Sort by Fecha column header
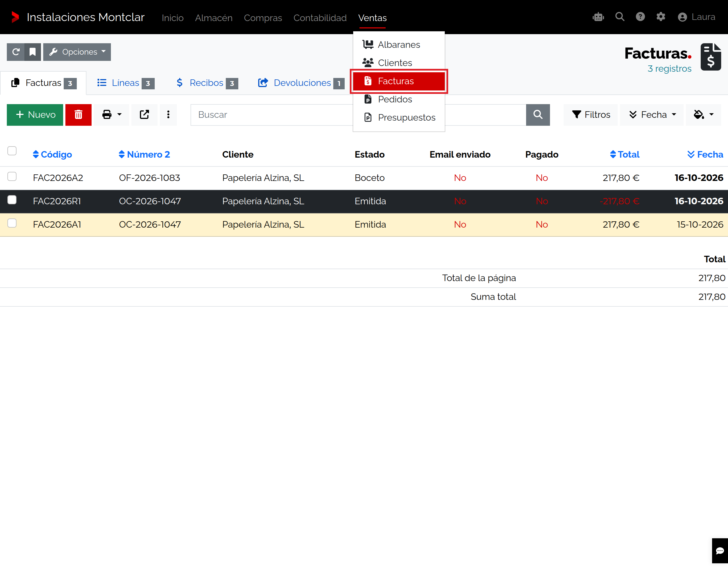 705,154
